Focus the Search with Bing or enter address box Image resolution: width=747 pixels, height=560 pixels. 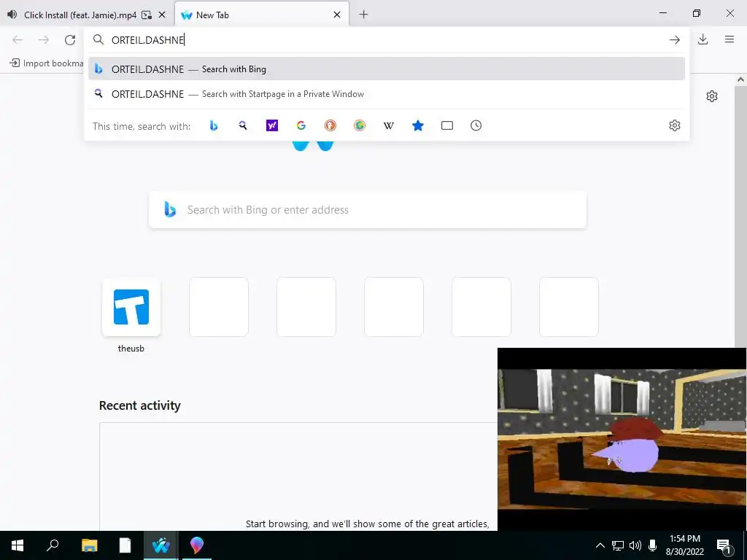(368, 210)
